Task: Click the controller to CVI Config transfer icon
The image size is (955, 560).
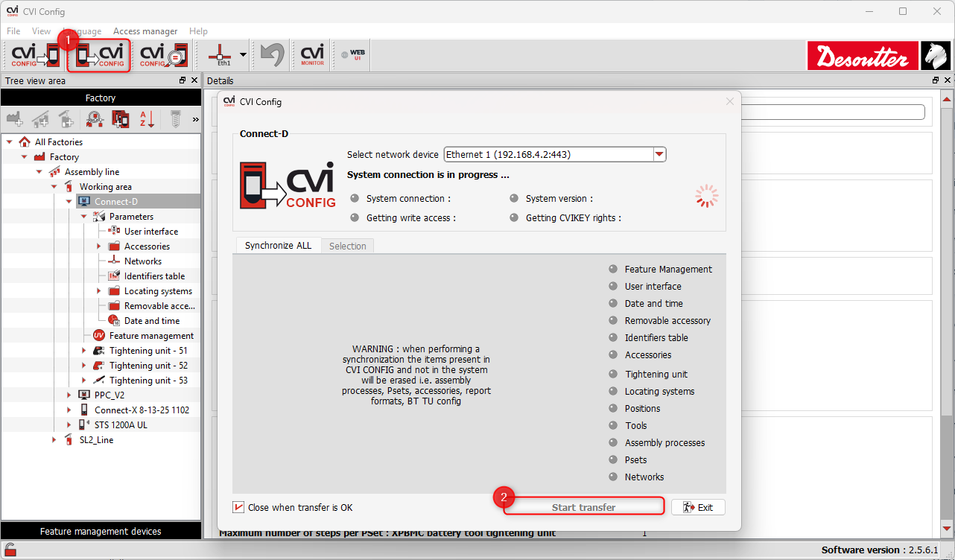Action: (x=100, y=55)
